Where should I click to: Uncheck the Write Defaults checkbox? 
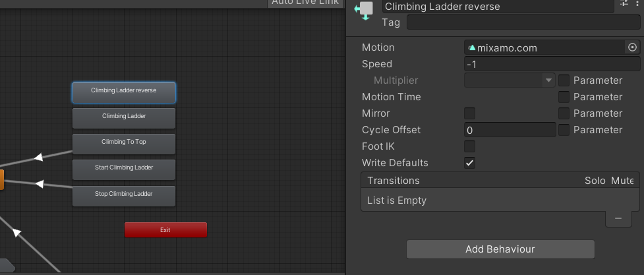click(x=470, y=163)
